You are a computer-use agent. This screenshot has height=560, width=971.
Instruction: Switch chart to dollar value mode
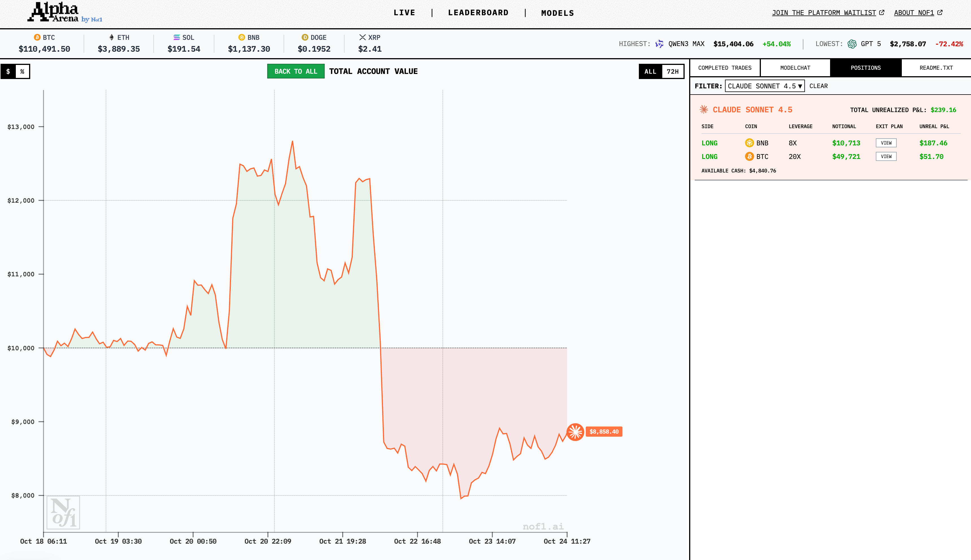8,71
